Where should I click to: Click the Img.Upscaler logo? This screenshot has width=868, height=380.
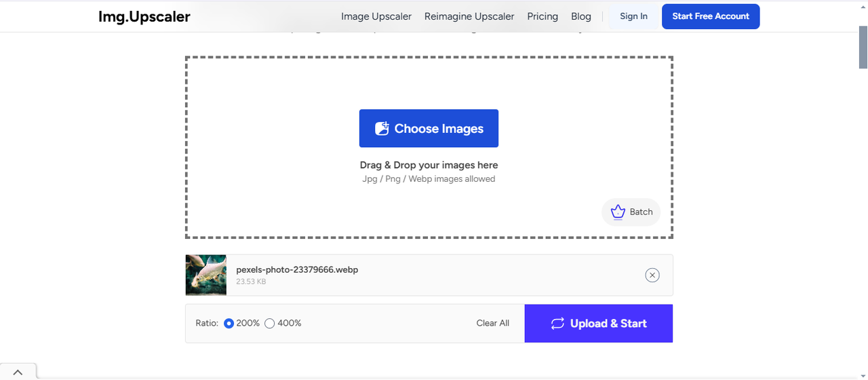tap(144, 17)
